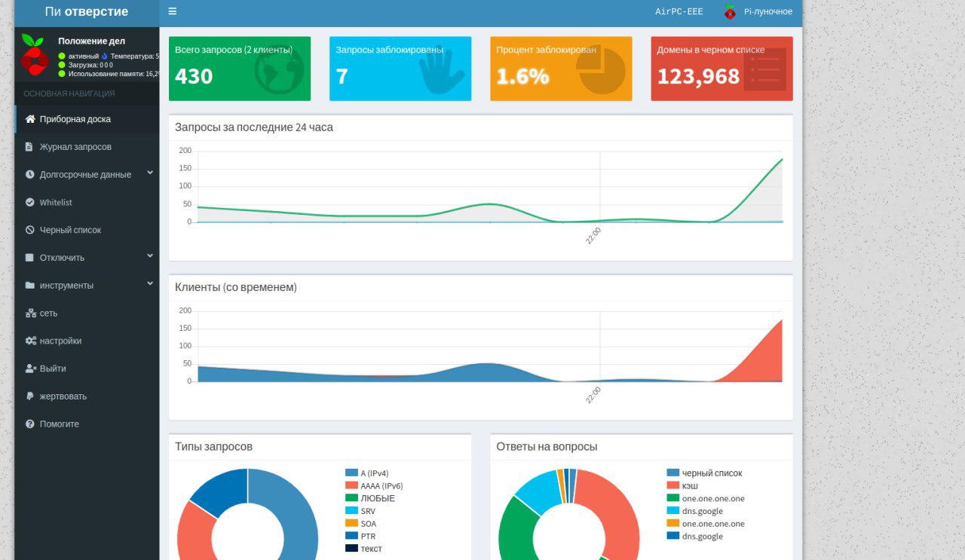Click the Пи отверстие header title
Viewport: 965px width, 560px height.
tap(87, 11)
